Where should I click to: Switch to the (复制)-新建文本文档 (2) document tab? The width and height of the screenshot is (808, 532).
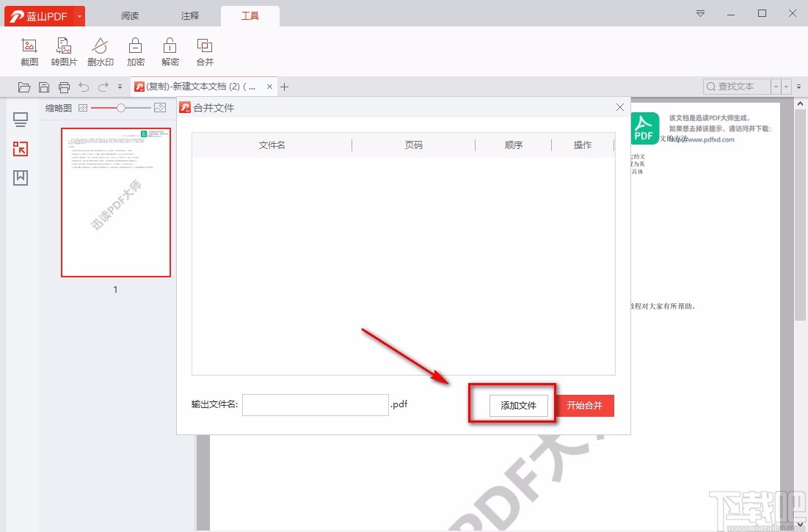pos(200,87)
